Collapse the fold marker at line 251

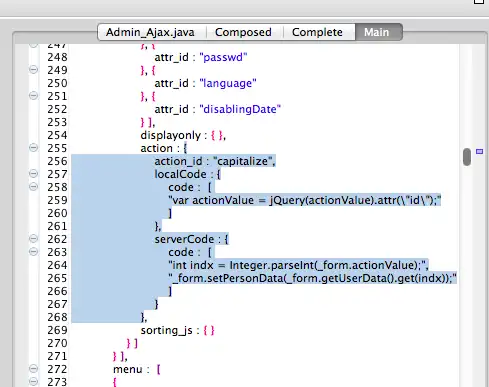point(33,96)
